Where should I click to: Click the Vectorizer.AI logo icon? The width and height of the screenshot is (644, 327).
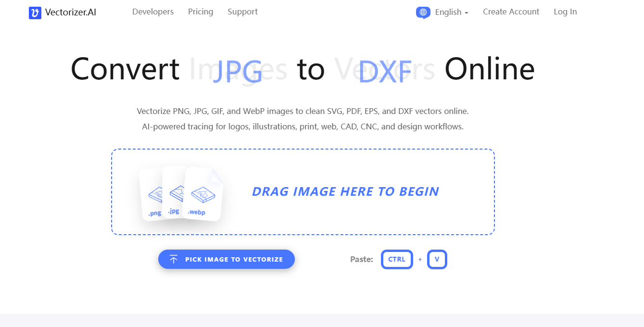pyautogui.click(x=35, y=13)
